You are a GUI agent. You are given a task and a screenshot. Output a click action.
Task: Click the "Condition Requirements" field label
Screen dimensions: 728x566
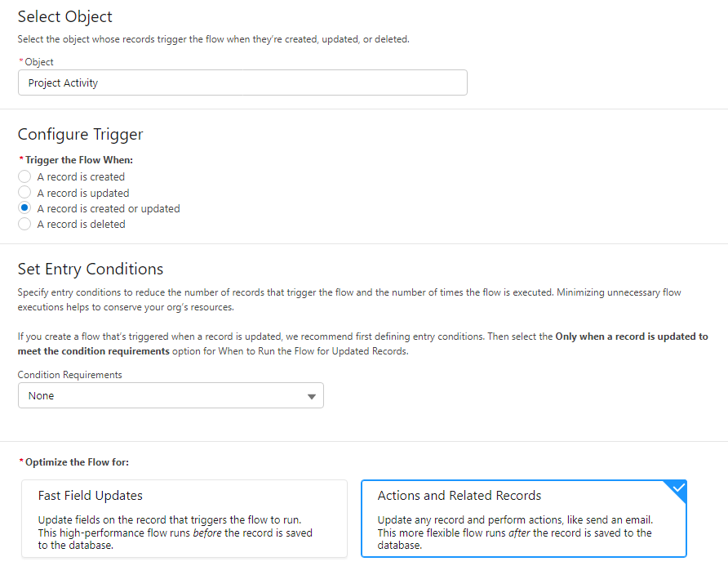[x=69, y=375]
